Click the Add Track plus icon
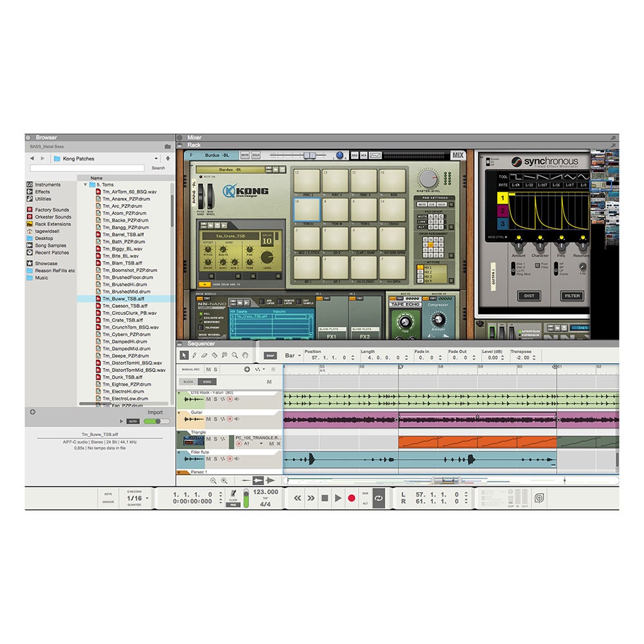The height and width of the screenshot is (644, 644). (x=247, y=369)
